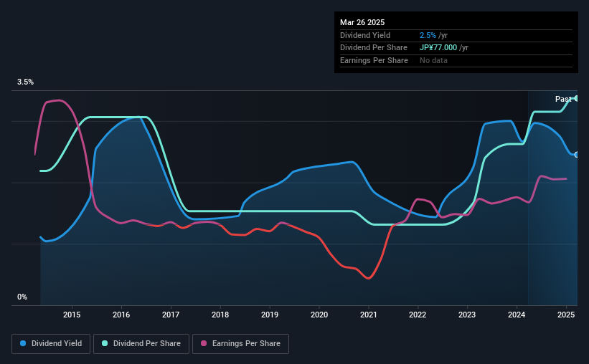This screenshot has width=589, height=364.
Task: Click the 2018 x-axis label
Action: [x=220, y=315]
